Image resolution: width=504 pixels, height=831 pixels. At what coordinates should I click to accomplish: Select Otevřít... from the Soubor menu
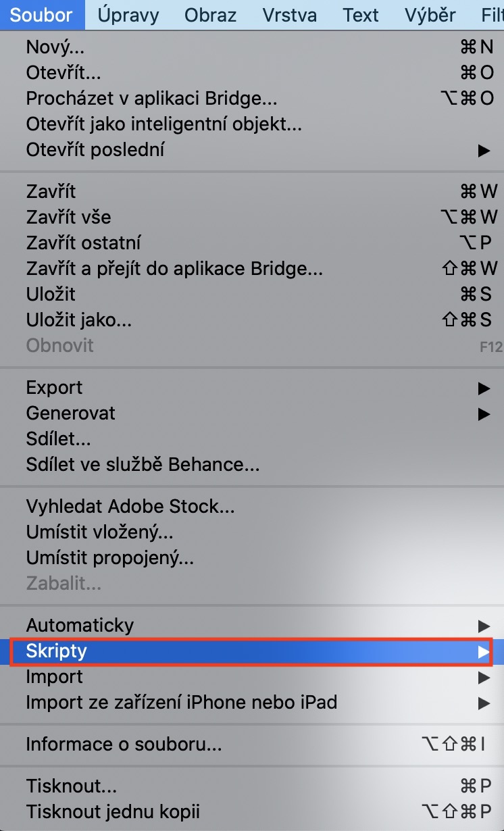coord(64,73)
